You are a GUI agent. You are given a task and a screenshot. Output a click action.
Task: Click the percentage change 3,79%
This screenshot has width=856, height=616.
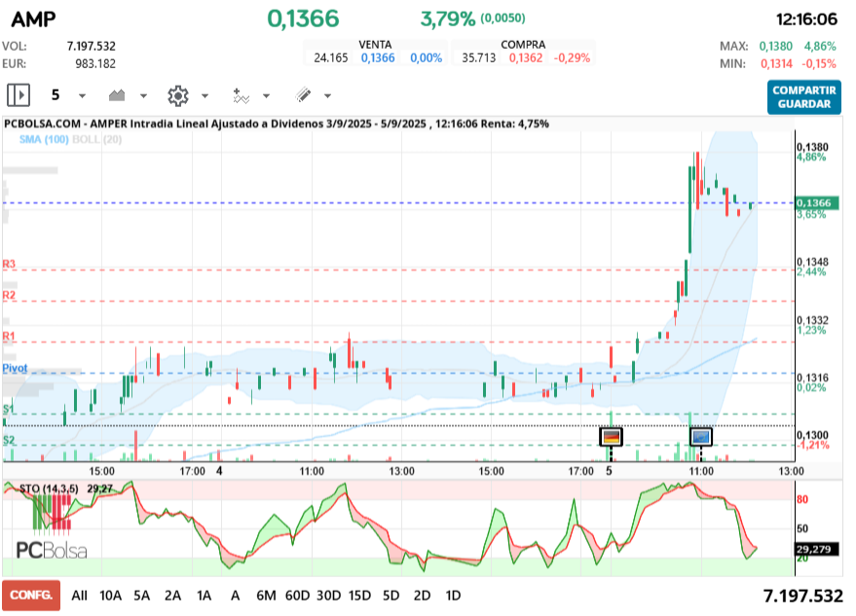point(448,19)
